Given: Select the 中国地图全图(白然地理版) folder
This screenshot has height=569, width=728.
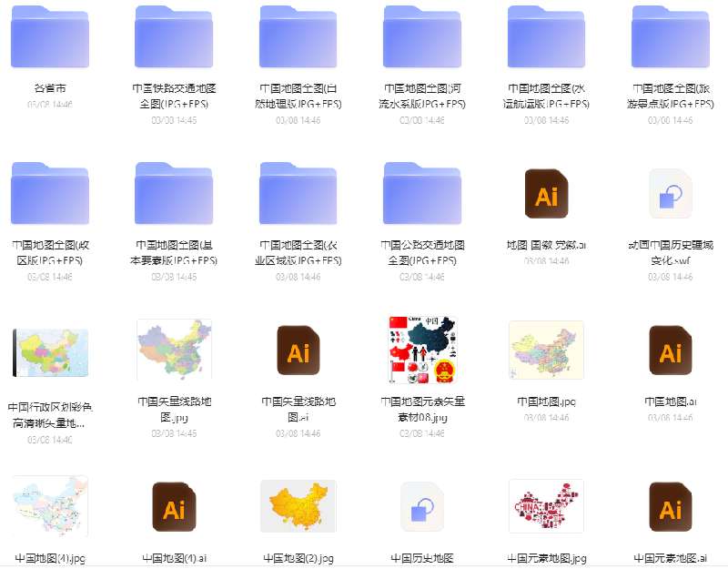Looking at the screenshot, I should [x=298, y=36].
